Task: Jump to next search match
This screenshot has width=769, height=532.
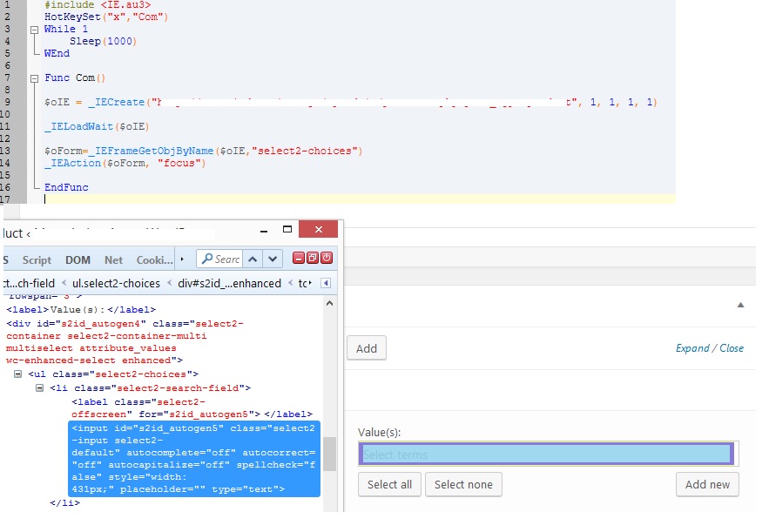Action: (x=273, y=259)
